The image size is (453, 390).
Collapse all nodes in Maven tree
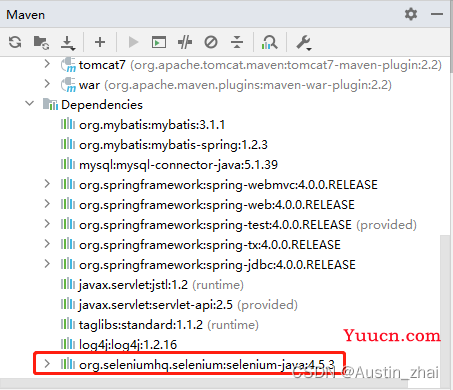click(237, 42)
